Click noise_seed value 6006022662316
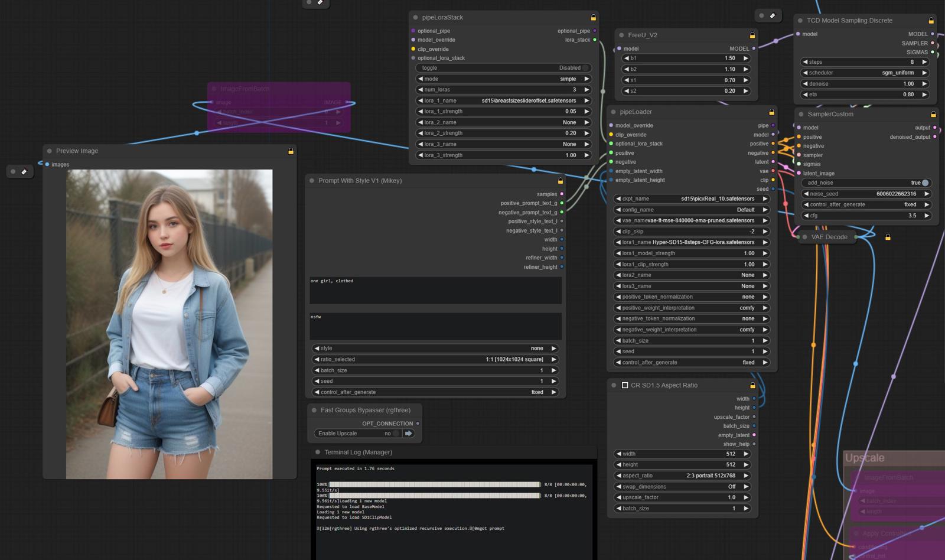Screen dimensions: 945x560 [896, 194]
